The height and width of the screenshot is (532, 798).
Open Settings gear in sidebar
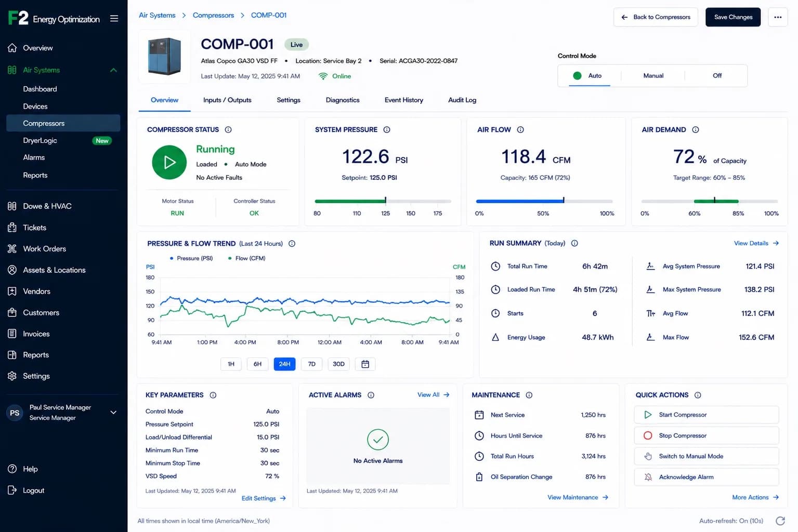coord(12,376)
